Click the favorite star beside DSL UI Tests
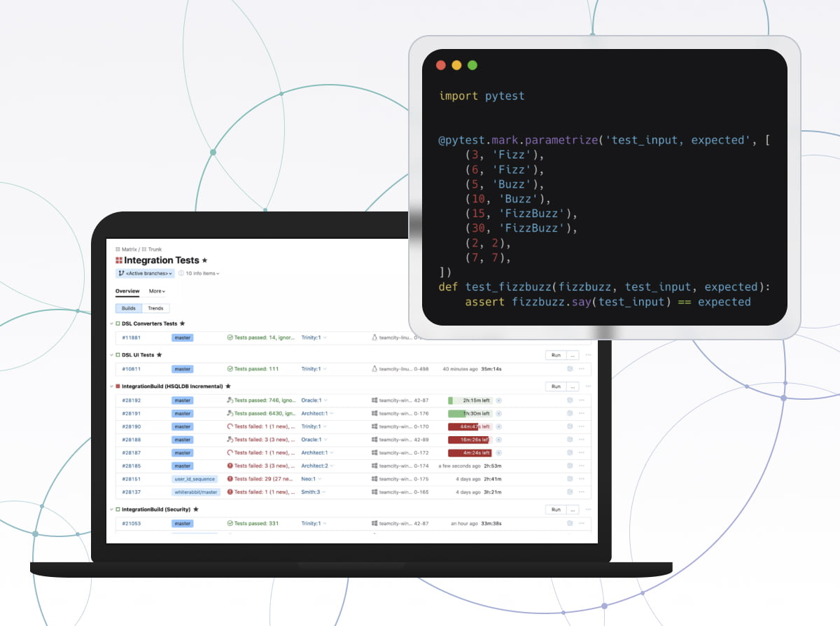 pos(160,355)
